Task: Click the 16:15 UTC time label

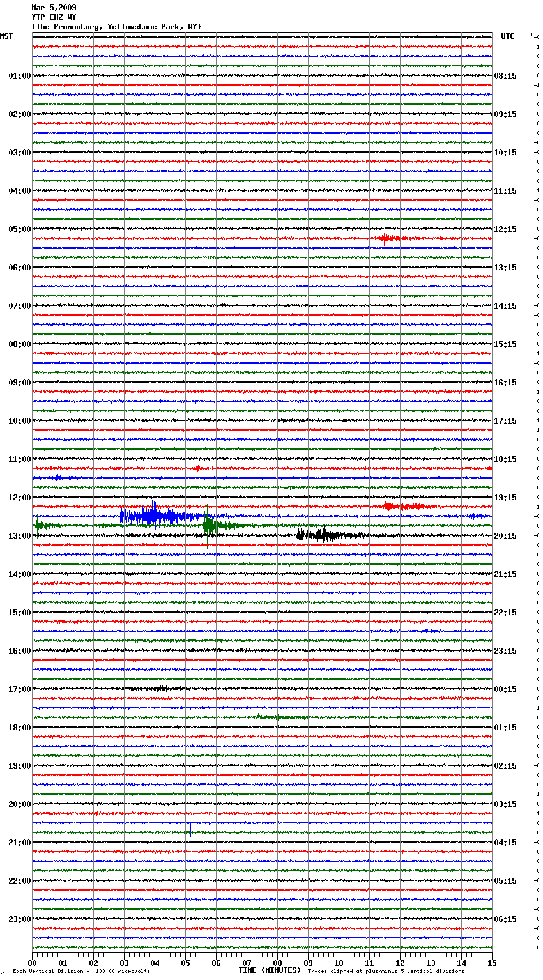Action: (505, 383)
